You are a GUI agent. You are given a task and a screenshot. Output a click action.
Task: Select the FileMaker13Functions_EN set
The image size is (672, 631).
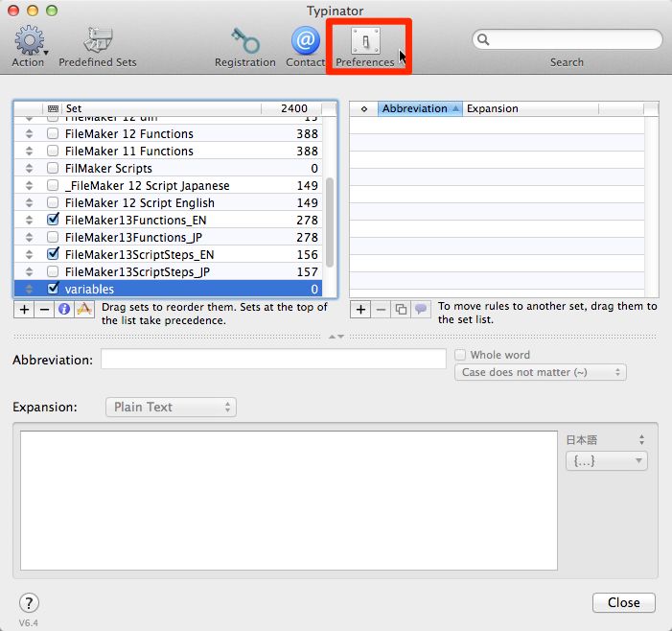click(168, 220)
